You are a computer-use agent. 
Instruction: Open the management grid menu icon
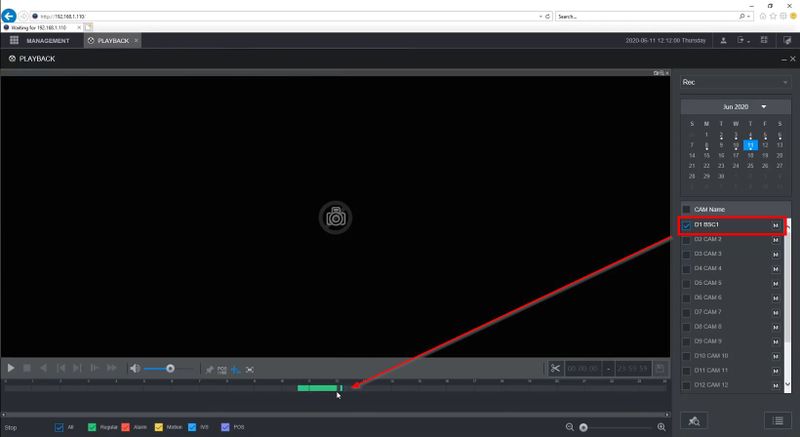point(14,40)
